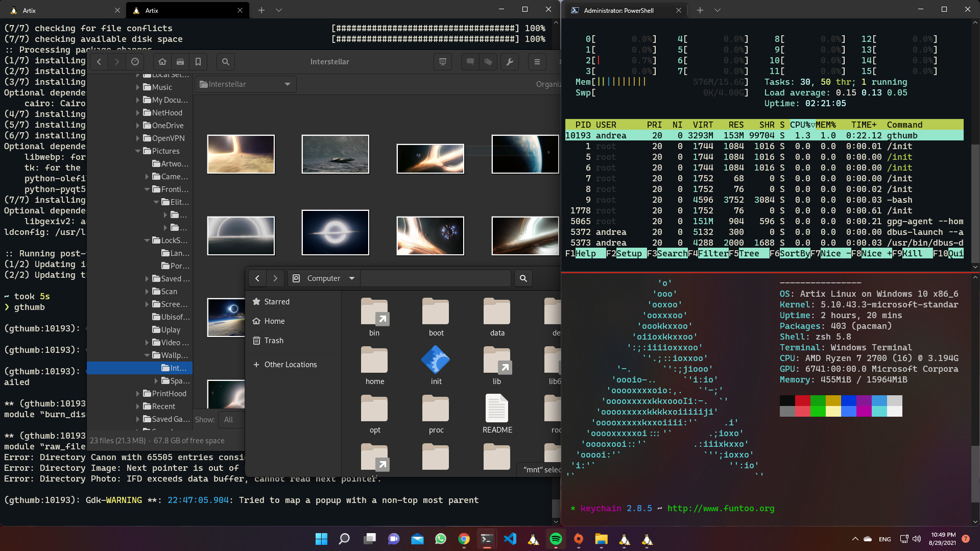
Task: Select Int... folder tree row
Action: point(139,368)
